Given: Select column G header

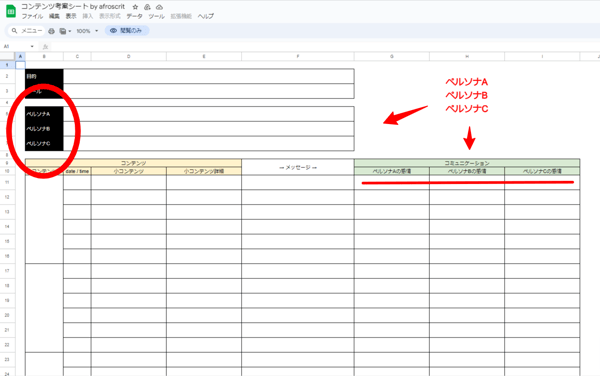Looking at the screenshot, I should tap(391, 57).
